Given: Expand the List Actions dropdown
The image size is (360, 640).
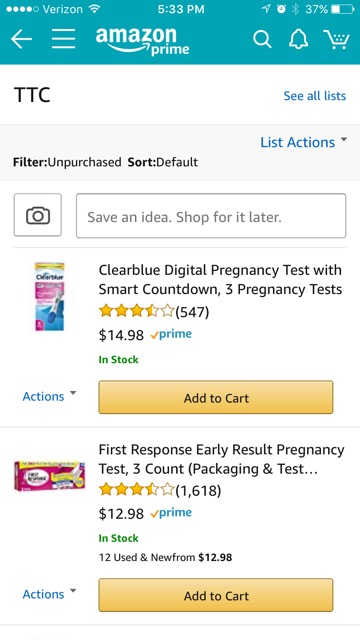Looking at the screenshot, I should pos(304,142).
